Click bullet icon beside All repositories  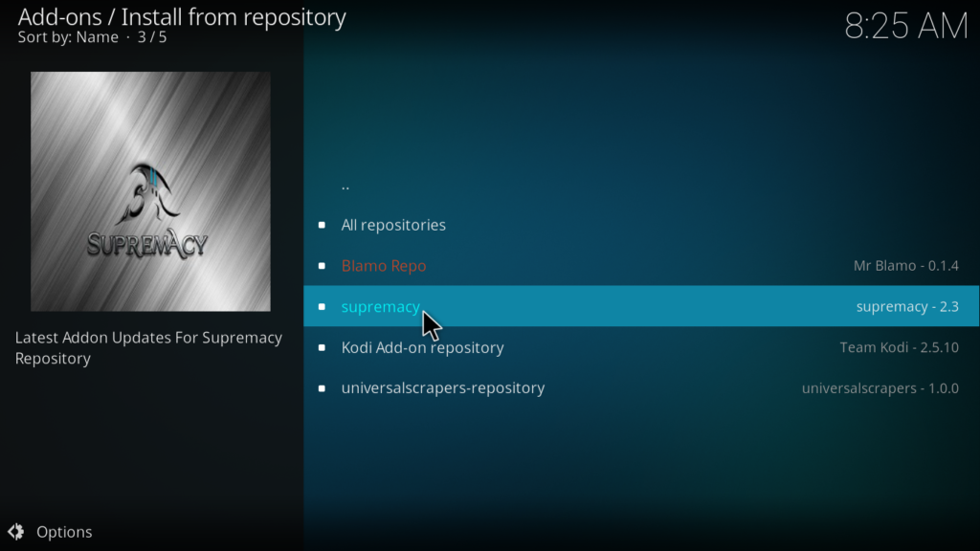[322, 225]
